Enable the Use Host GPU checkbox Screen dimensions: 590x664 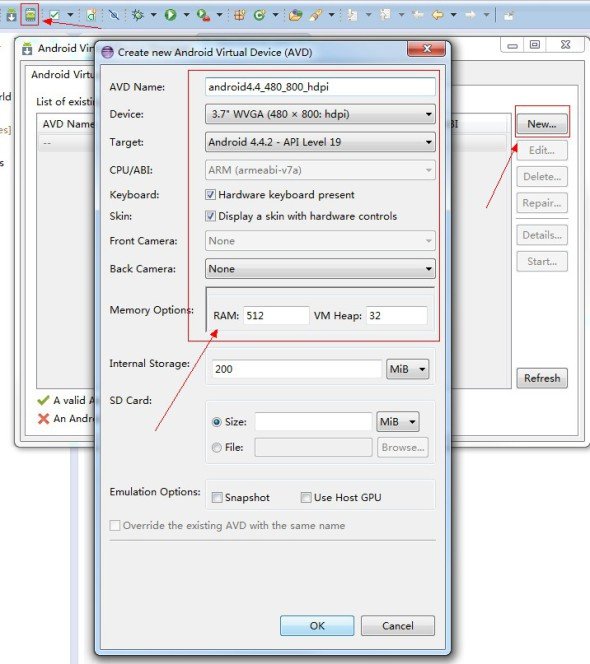pyautogui.click(x=306, y=497)
